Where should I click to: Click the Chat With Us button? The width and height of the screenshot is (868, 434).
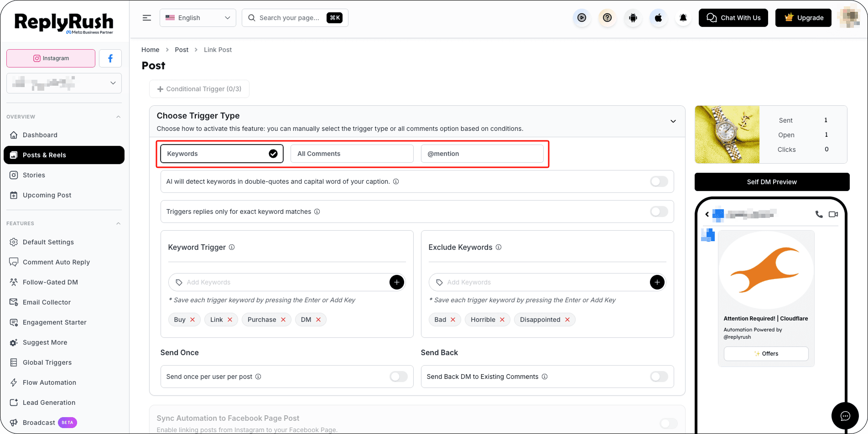point(733,18)
